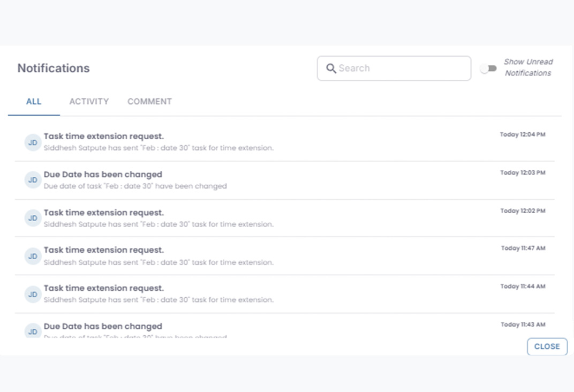
Task: Toggle Show Unread Notifications switch
Action: pyautogui.click(x=488, y=69)
